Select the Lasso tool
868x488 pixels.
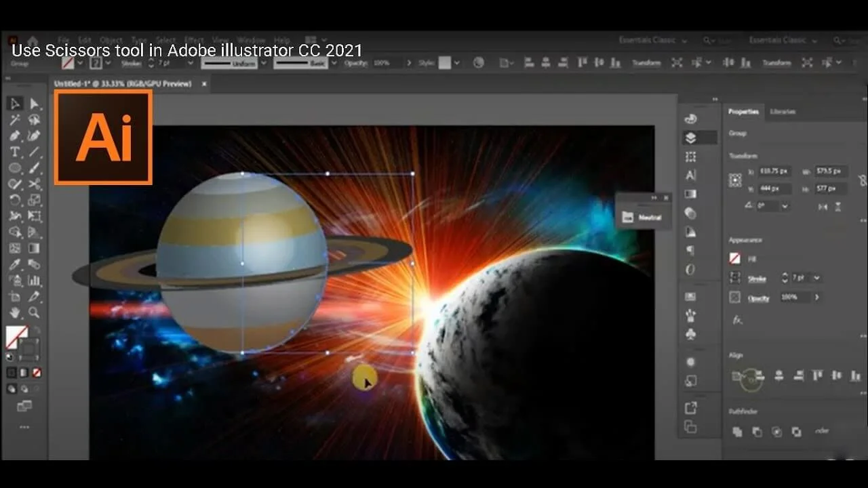click(34, 120)
